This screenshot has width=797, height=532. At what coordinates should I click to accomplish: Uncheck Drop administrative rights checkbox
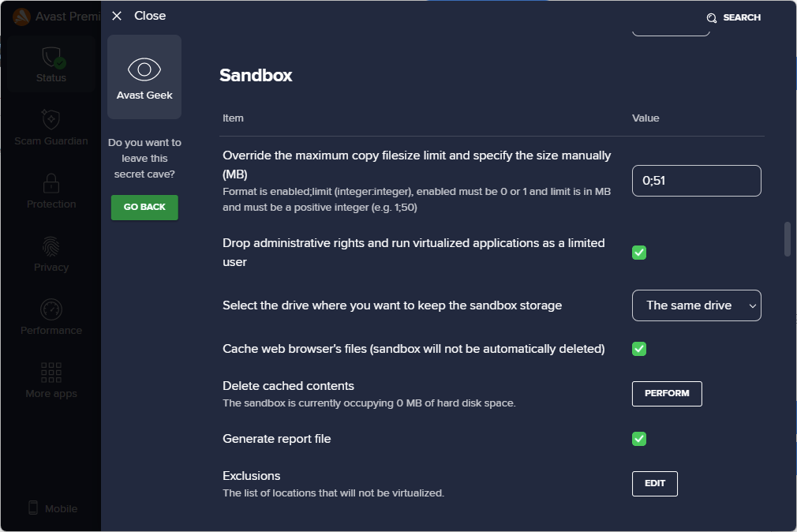(639, 253)
